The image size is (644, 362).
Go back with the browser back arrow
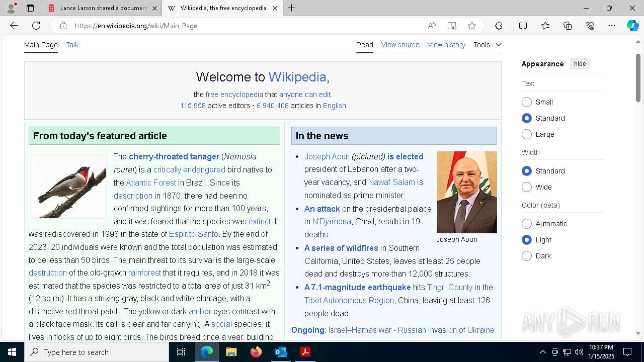point(14,26)
